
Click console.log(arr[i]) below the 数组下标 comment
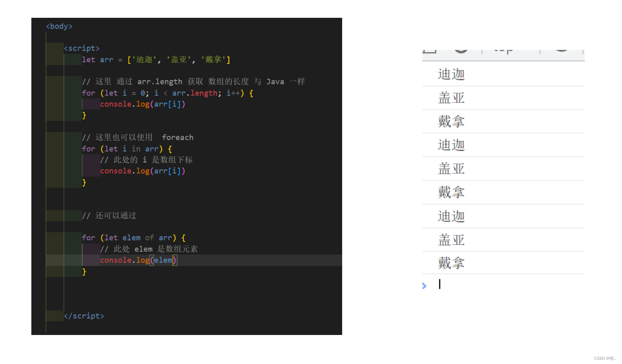[x=142, y=171]
